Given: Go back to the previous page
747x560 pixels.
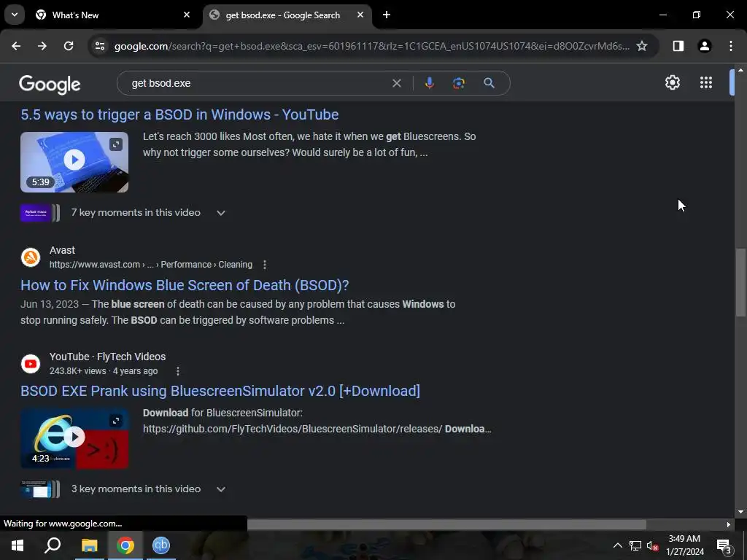Looking at the screenshot, I should point(16,46).
